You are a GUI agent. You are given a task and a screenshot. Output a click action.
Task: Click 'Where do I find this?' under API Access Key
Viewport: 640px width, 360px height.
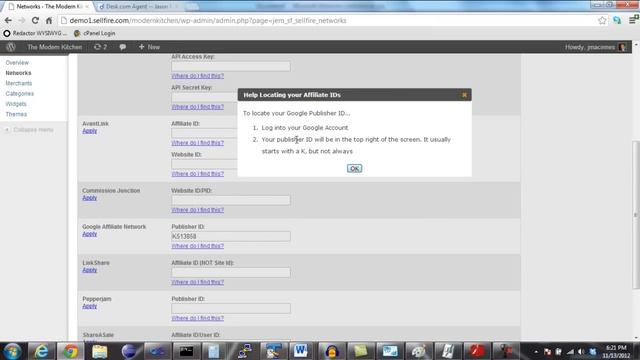[198, 76]
